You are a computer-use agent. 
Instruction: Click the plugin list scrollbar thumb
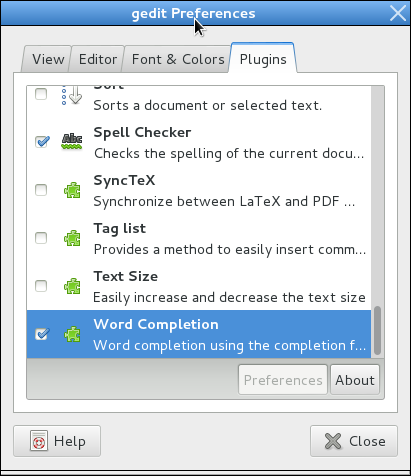(377, 330)
